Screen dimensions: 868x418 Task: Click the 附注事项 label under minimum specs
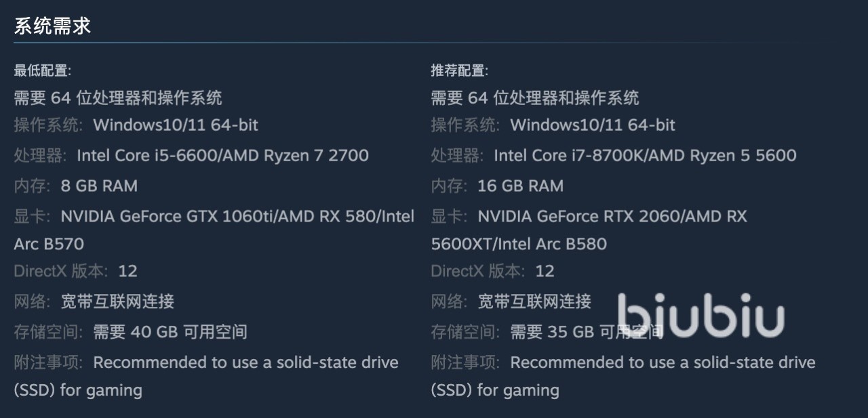(48, 362)
